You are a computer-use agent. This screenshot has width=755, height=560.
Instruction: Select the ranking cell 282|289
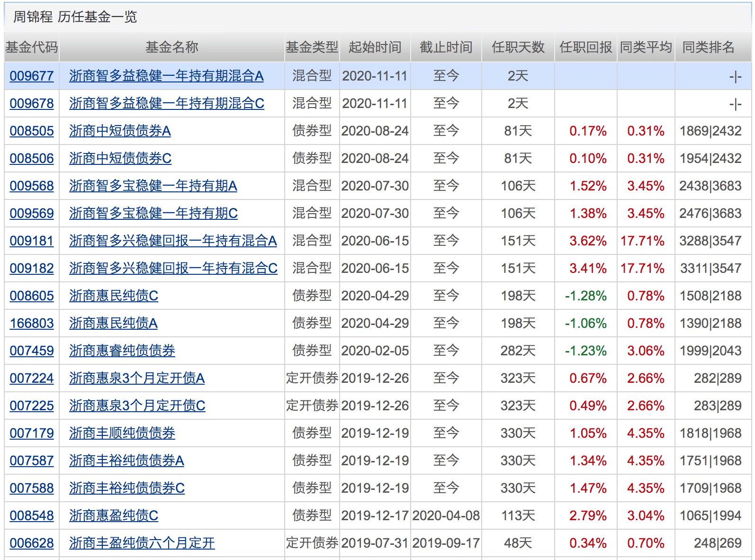(x=718, y=378)
